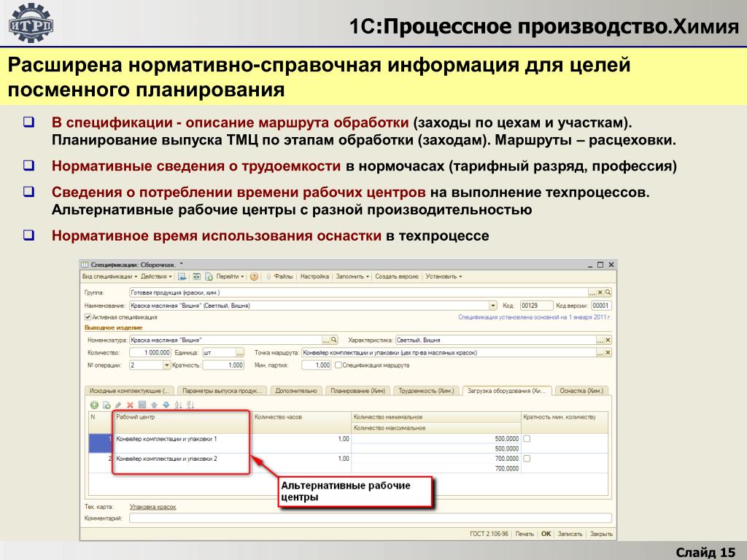Click the red X delete row icon

[130, 405]
